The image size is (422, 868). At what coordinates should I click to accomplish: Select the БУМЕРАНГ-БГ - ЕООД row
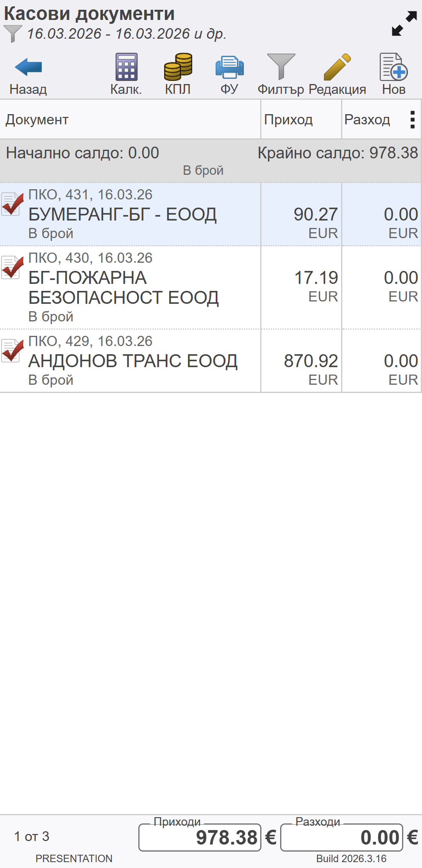pyautogui.click(x=123, y=214)
